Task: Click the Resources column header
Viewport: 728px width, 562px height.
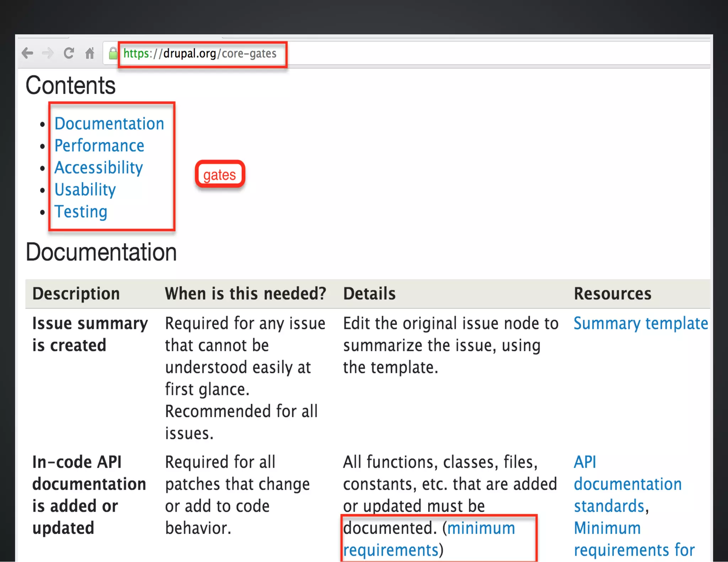Action: [612, 294]
